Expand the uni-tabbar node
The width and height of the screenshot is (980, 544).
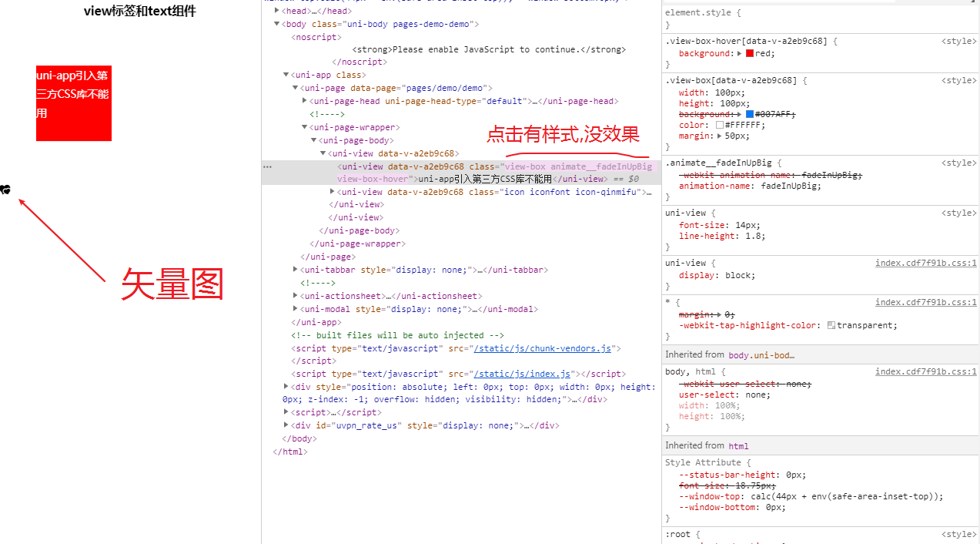pyautogui.click(x=296, y=270)
